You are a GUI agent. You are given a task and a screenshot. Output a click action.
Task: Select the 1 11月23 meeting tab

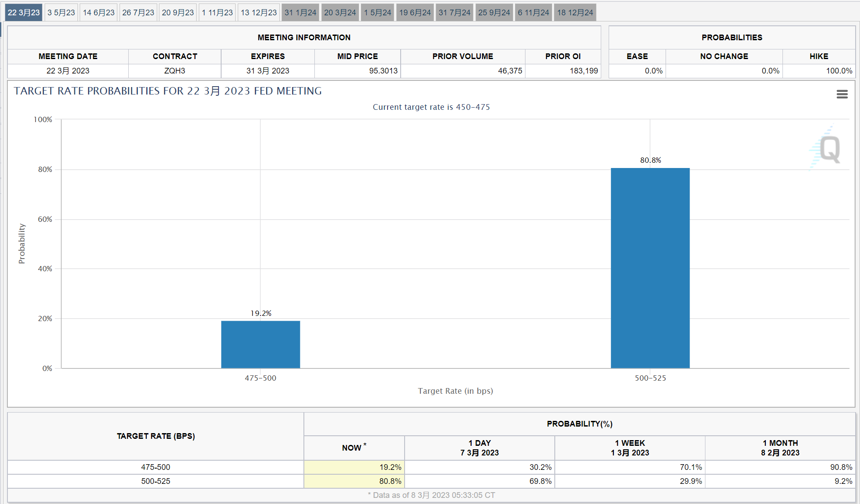(x=217, y=12)
